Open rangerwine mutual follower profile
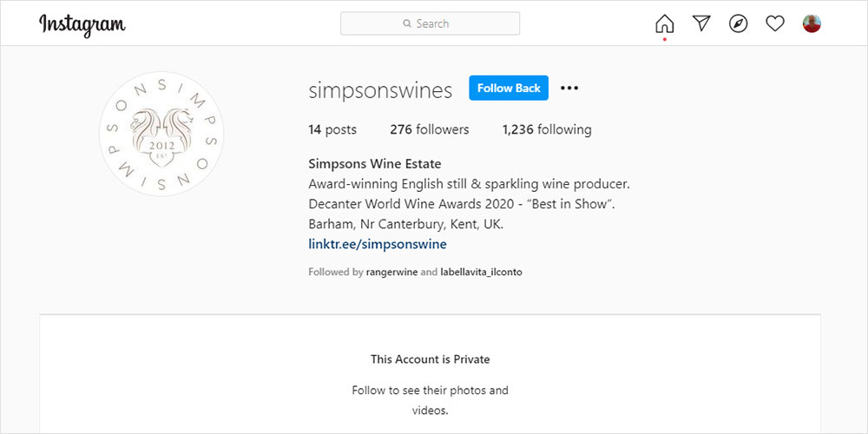 coord(391,272)
